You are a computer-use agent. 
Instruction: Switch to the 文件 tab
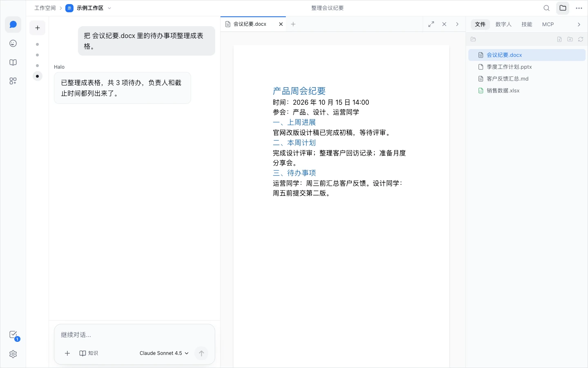coord(480,25)
